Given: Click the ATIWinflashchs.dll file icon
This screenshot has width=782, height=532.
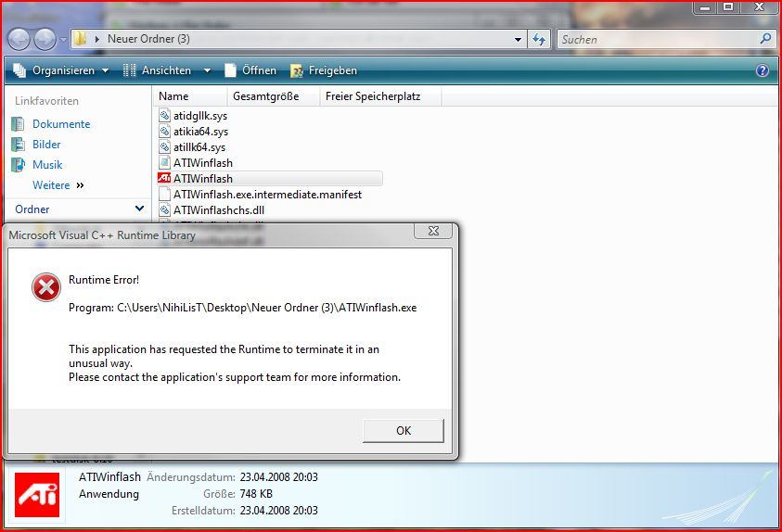Looking at the screenshot, I should click(x=164, y=209).
